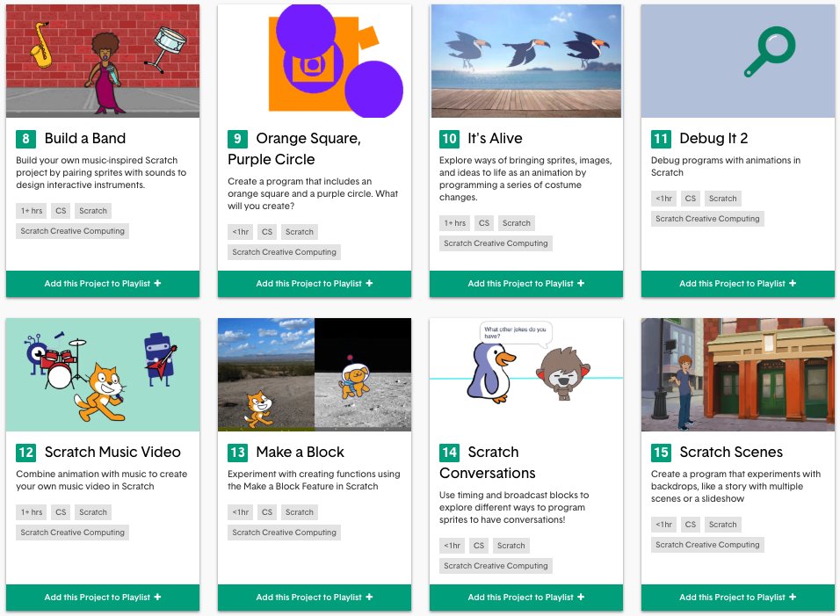Viewport: 840px width, 616px height.
Task: Click number badge 10 on It's Alive
Action: (x=450, y=139)
